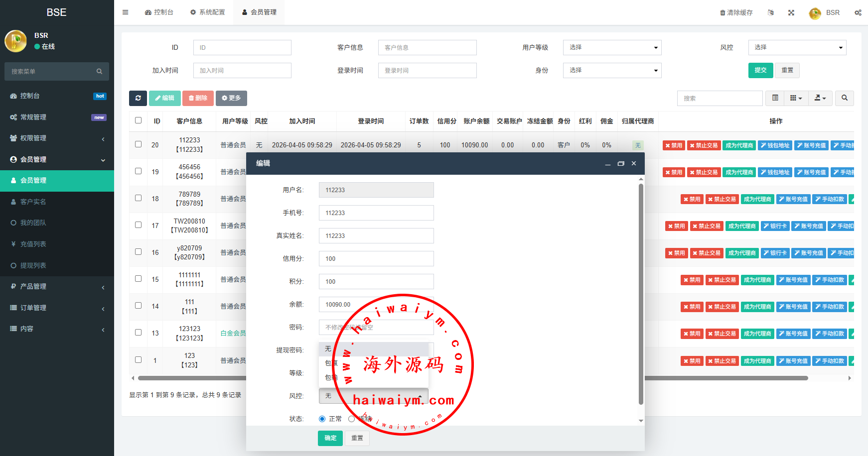Viewport: 868px width, 456px height.
Task: Open the table search magnifier icon
Action: click(845, 98)
